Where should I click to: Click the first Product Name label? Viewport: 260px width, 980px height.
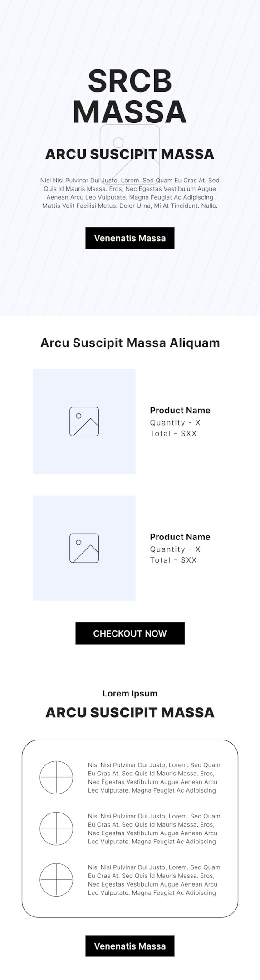tap(180, 410)
